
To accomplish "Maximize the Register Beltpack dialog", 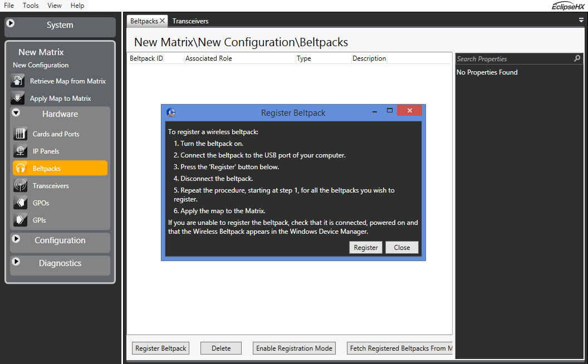I will 390,111.
